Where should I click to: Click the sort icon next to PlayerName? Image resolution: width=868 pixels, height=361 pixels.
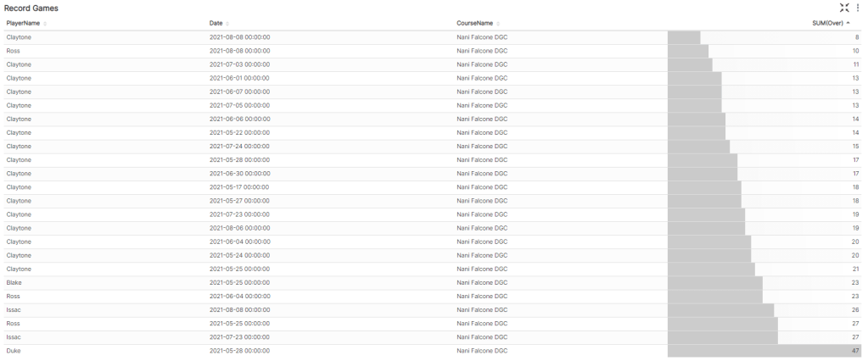(x=45, y=24)
